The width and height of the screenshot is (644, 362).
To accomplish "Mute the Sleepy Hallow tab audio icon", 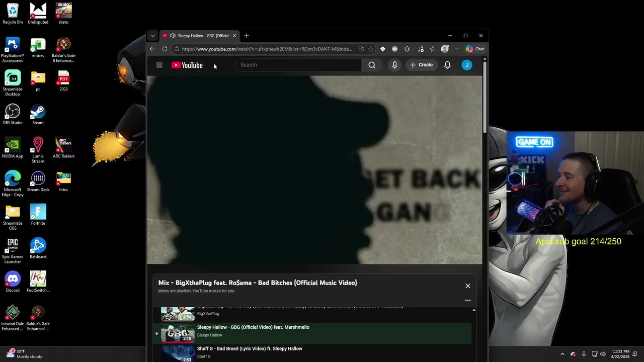I will (x=173, y=36).
